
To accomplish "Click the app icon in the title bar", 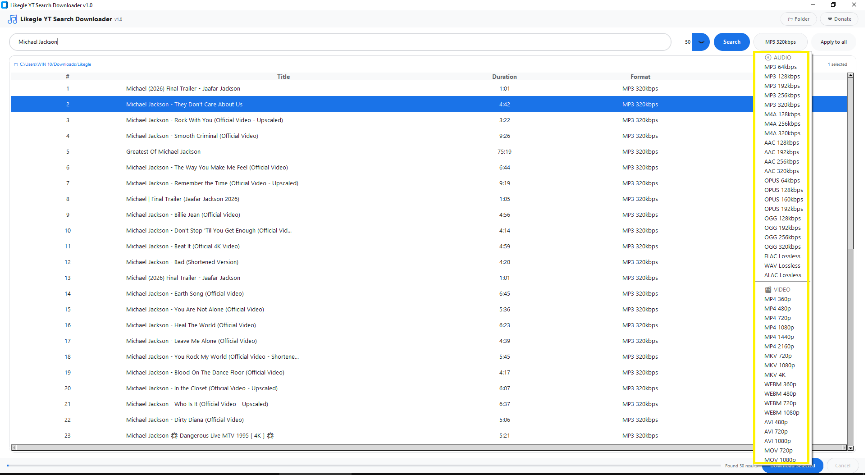I will [5, 5].
